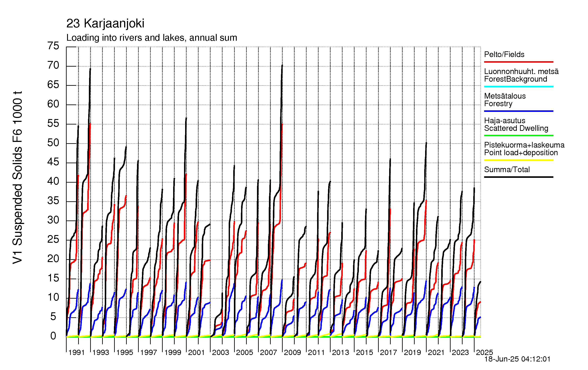Click the Metsätalous Forestry legend text
Image resolution: width=588 pixels, height=370 pixels.
point(505,100)
